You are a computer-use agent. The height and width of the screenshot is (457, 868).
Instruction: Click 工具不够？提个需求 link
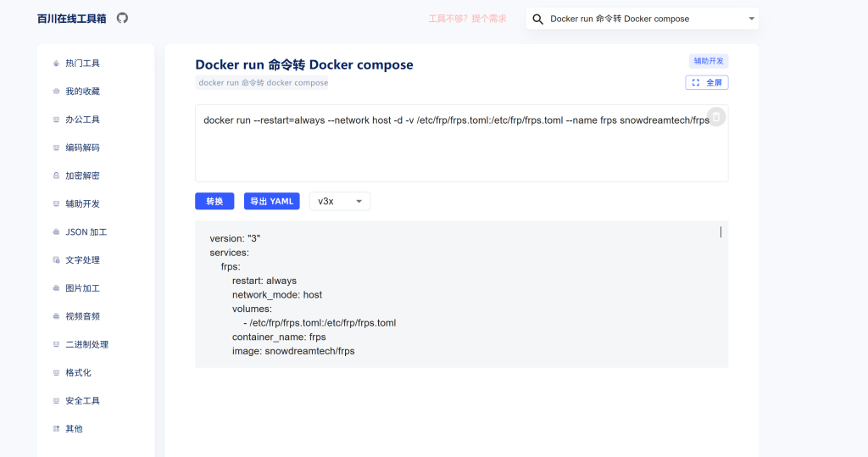467,19
